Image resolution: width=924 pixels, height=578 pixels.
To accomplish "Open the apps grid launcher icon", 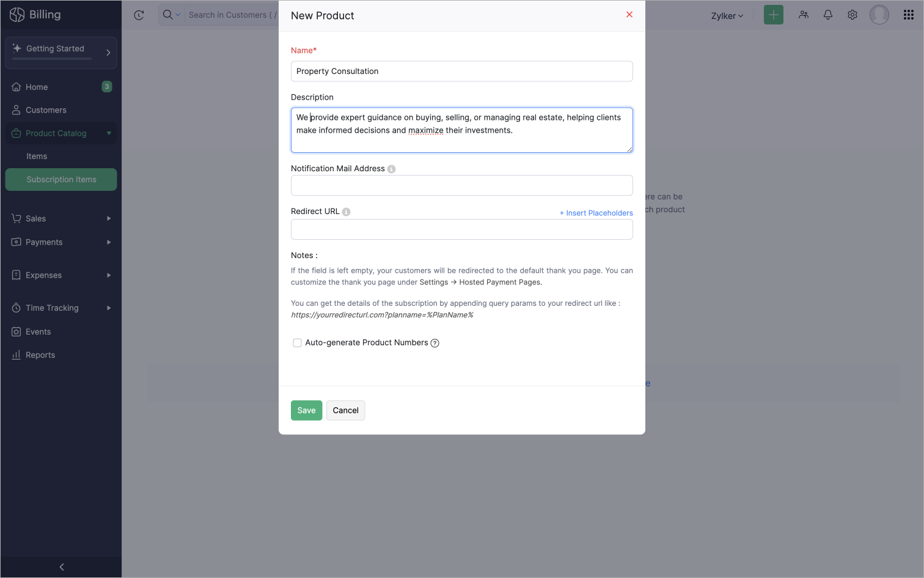I will tap(909, 15).
